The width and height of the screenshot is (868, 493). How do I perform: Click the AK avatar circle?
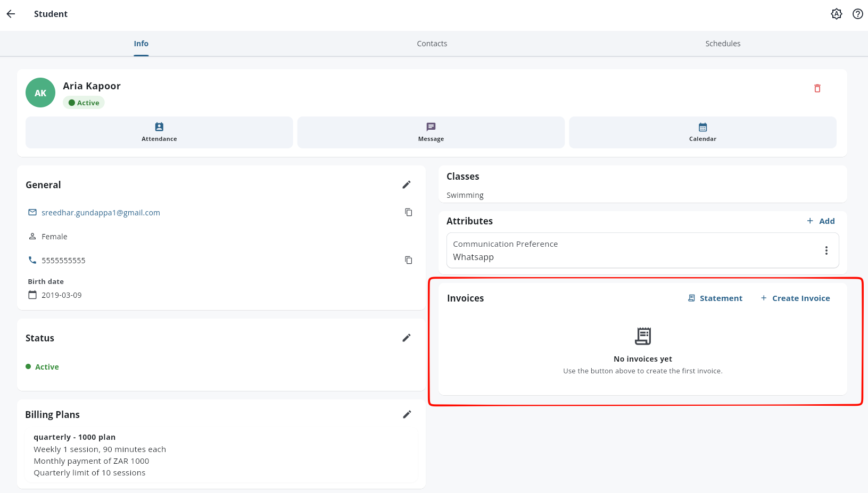point(40,93)
